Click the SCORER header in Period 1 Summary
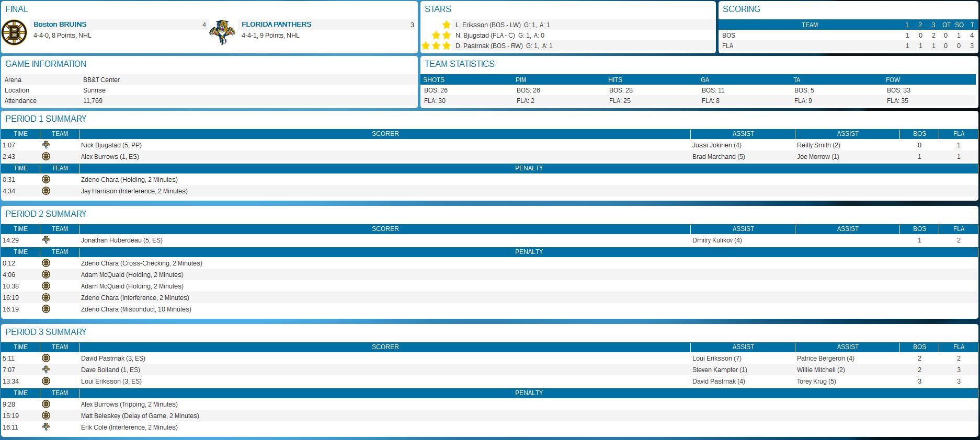The image size is (980, 440). [385, 134]
